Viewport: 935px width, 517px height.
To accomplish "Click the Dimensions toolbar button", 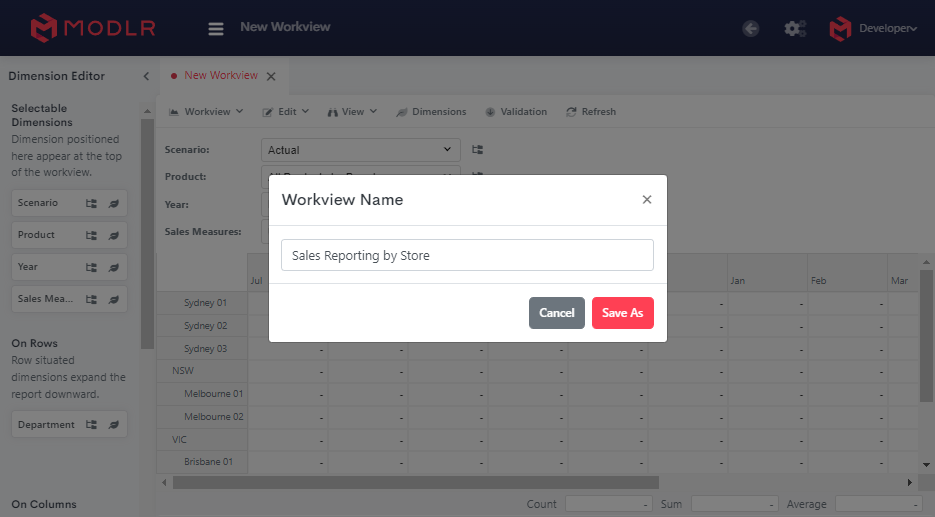I will (x=431, y=112).
